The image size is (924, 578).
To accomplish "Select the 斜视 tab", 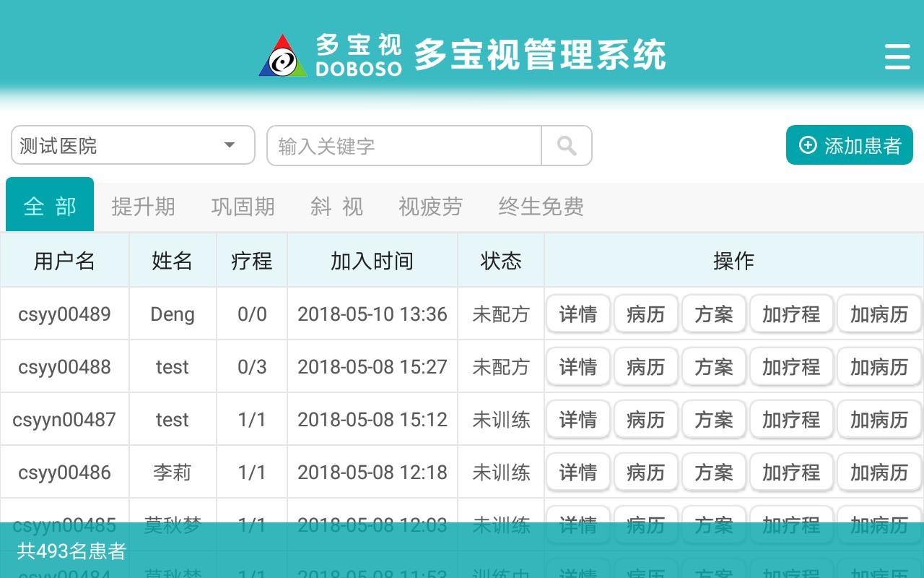I will (x=336, y=207).
